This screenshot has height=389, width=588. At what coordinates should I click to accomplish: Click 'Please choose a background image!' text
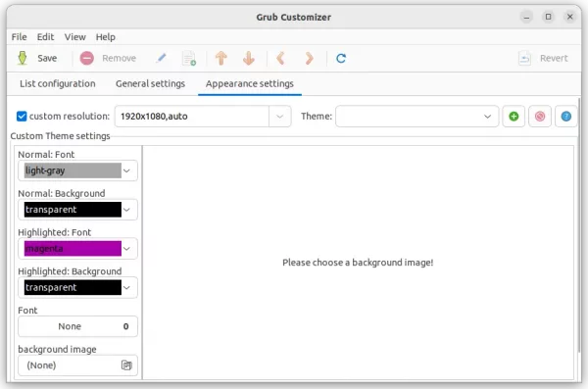(x=358, y=263)
